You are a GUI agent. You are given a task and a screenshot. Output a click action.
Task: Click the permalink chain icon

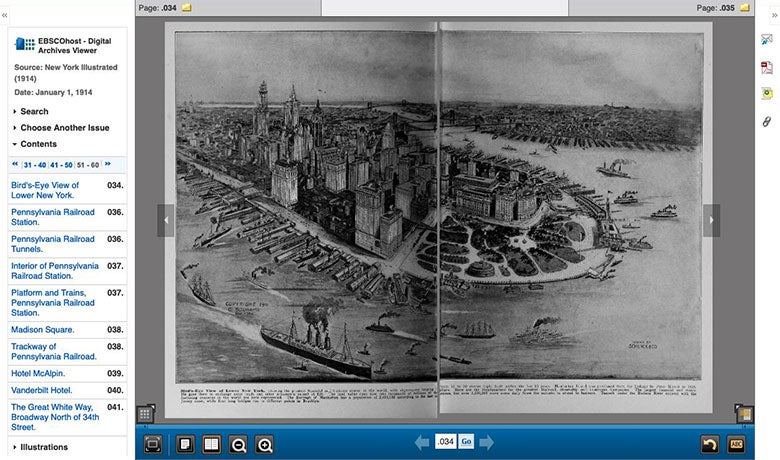767,121
